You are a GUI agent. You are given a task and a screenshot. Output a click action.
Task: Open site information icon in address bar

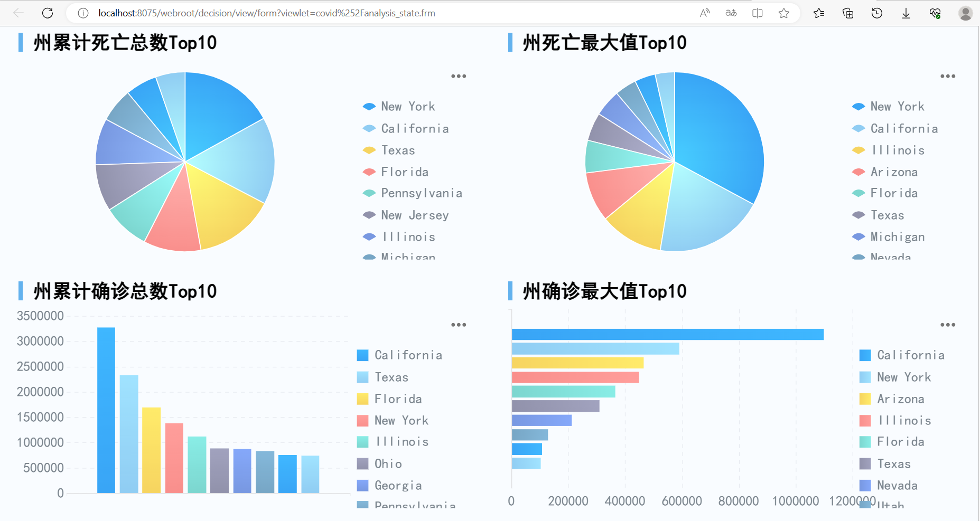pos(83,13)
